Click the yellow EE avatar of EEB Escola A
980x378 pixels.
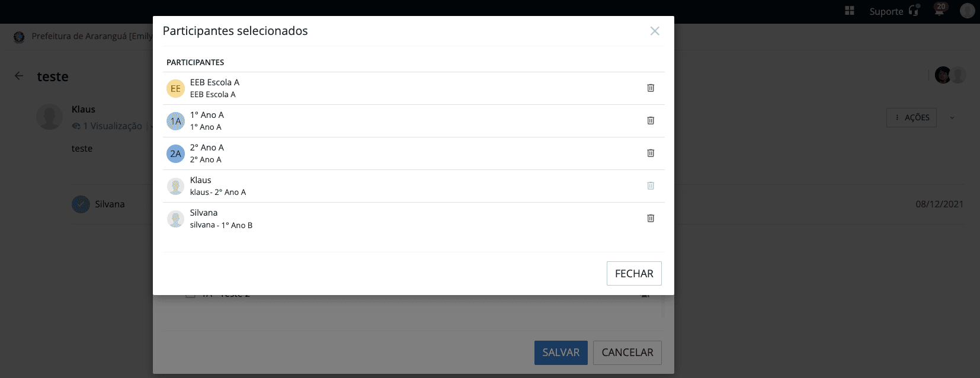click(175, 89)
